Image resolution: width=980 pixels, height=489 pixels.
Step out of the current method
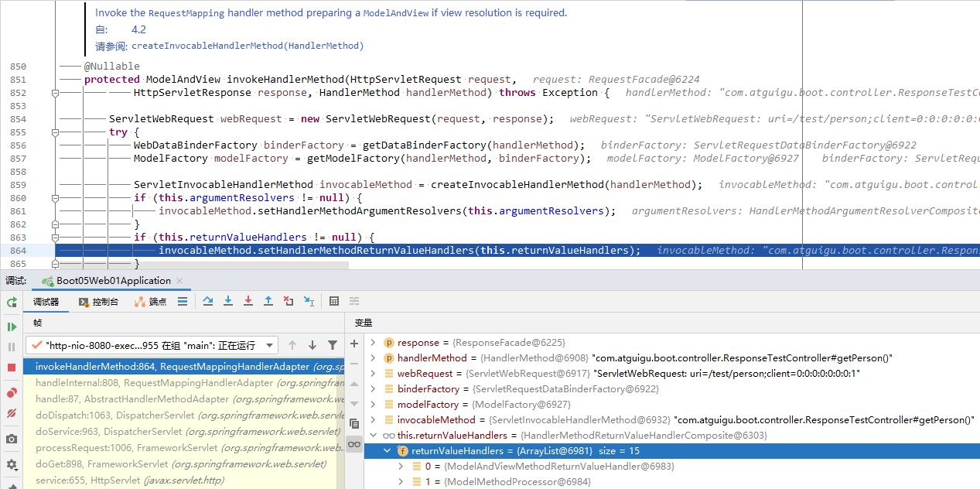tap(268, 301)
